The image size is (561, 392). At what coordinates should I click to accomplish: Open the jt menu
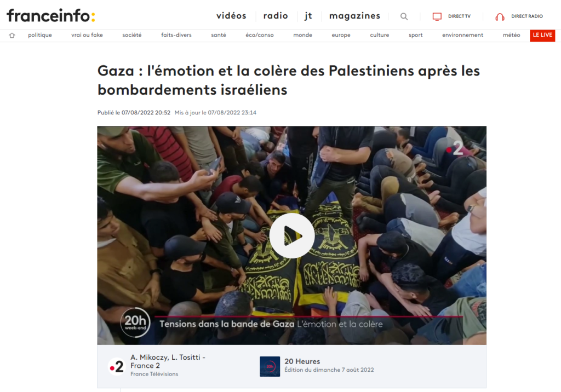[x=308, y=16]
